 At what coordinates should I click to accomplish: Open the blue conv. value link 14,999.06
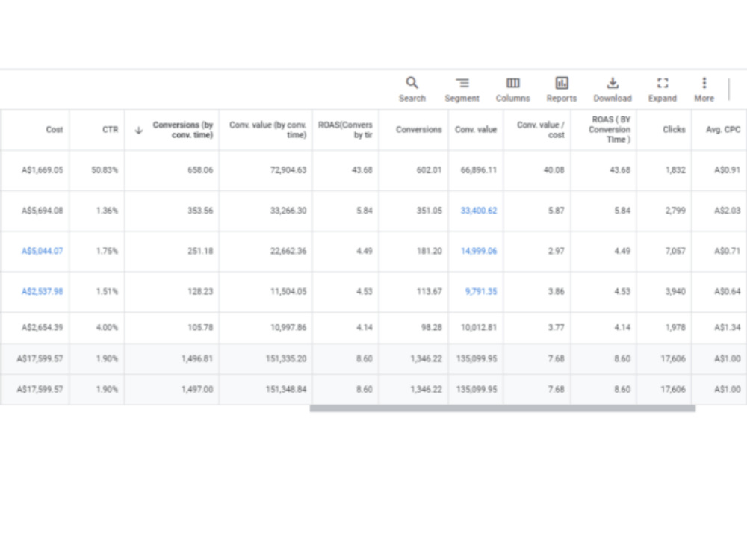pyautogui.click(x=479, y=251)
